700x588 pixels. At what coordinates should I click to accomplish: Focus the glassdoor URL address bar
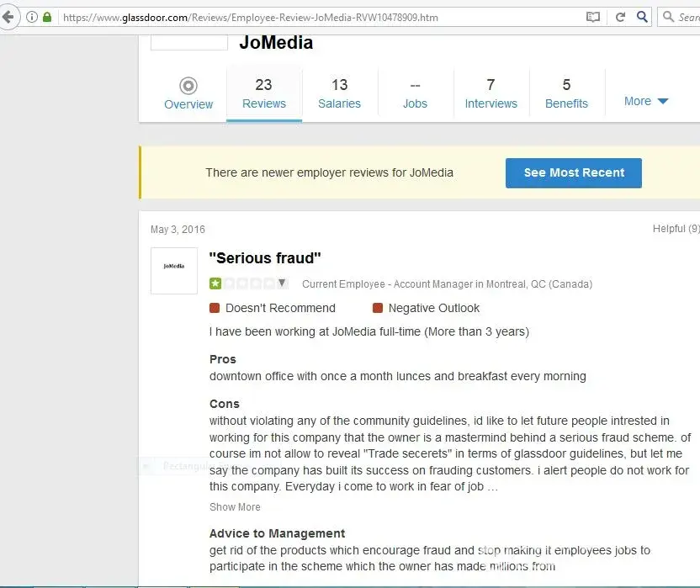coord(320,17)
